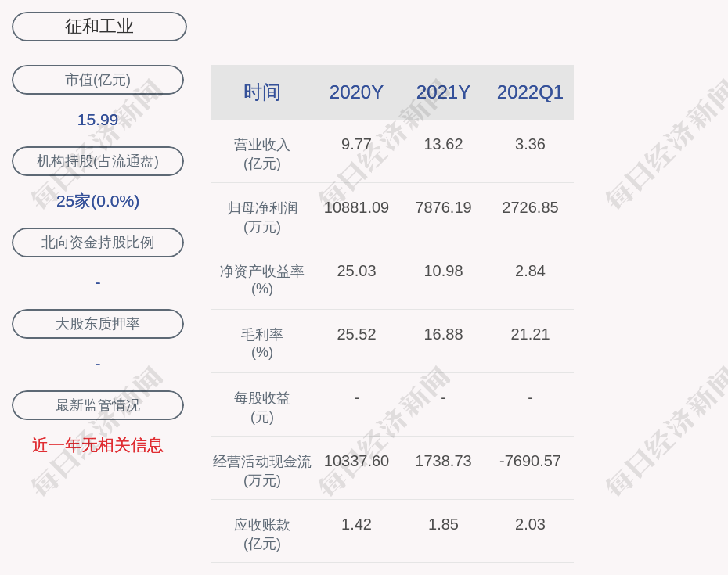Image resolution: width=728 pixels, height=575 pixels.
Task: Click gross margin value 21.21
Action: (x=530, y=334)
